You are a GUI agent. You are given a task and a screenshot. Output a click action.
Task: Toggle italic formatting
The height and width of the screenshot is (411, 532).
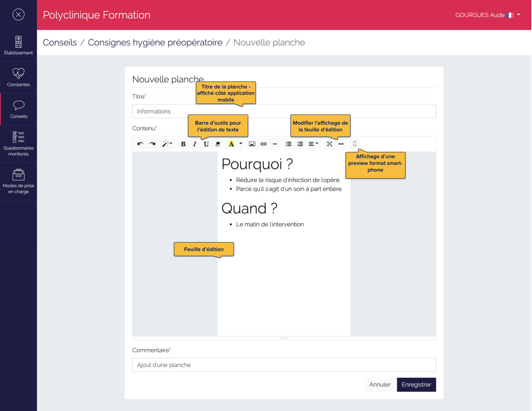click(195, 144)
